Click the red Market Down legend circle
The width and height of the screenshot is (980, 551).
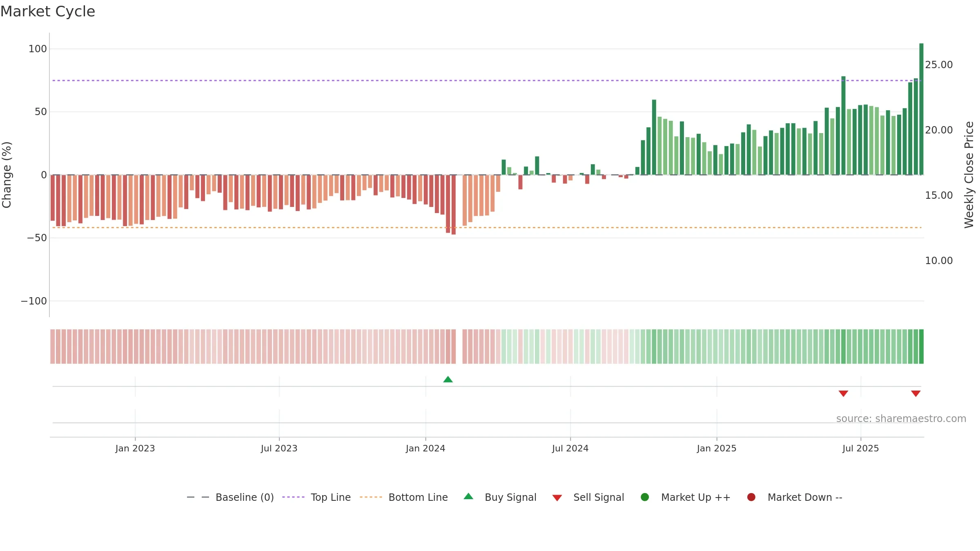751,497
